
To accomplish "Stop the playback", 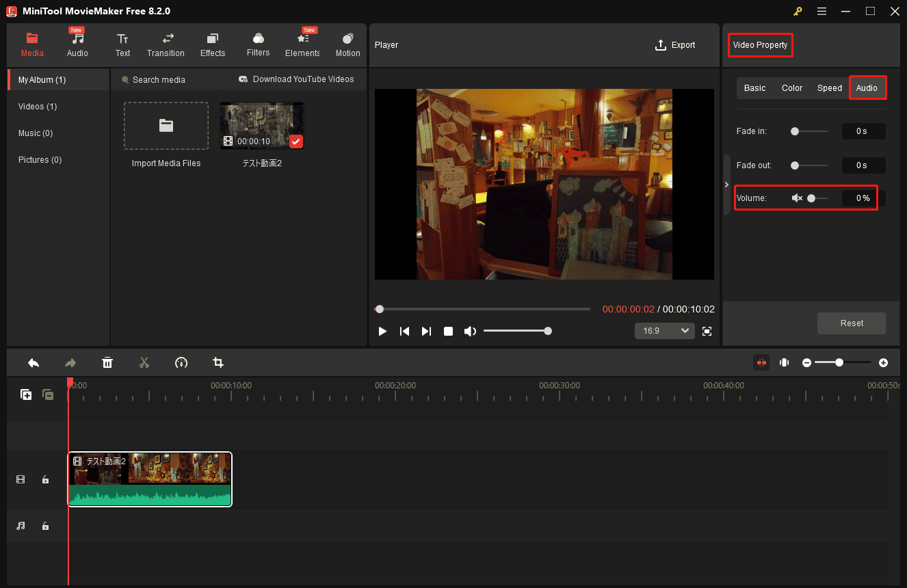I will [x=448, y=331].
